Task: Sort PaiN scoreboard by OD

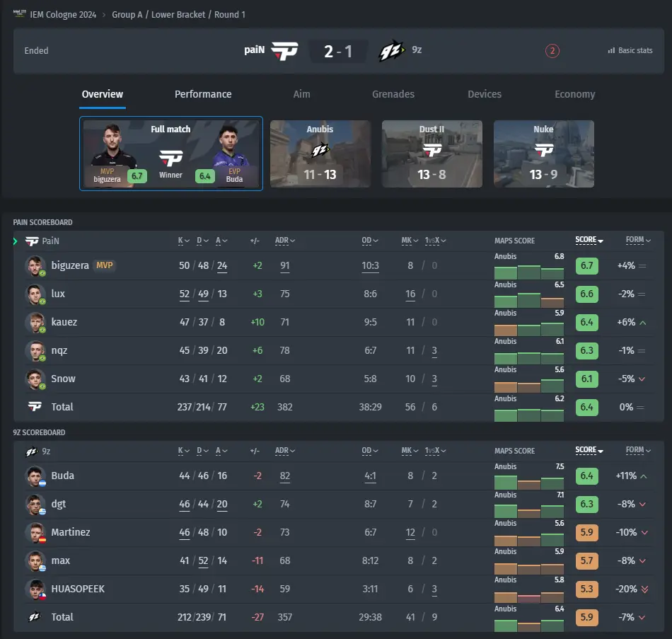Action: click(369, 241)
